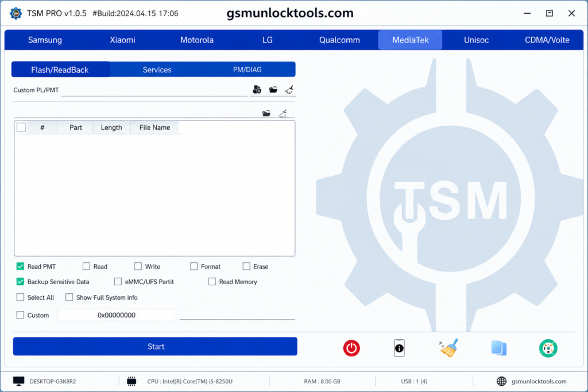
Task: Enable the Format checkbox
Action: pos(194,266)
